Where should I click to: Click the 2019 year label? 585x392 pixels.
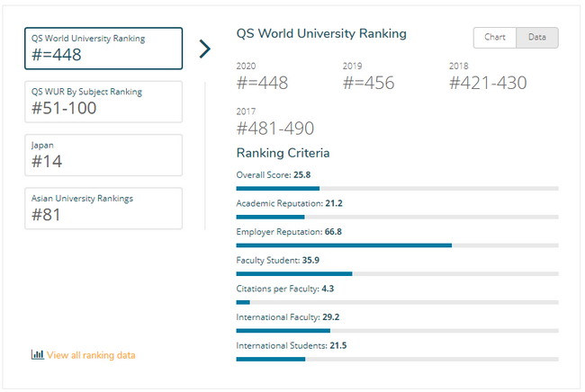[352, 66]
